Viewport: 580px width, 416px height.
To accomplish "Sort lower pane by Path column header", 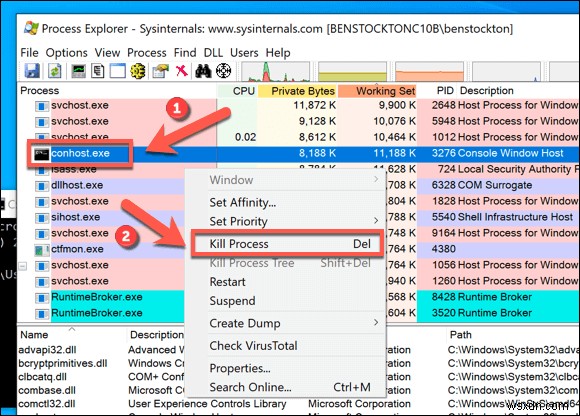I will [x=513, y=335].
